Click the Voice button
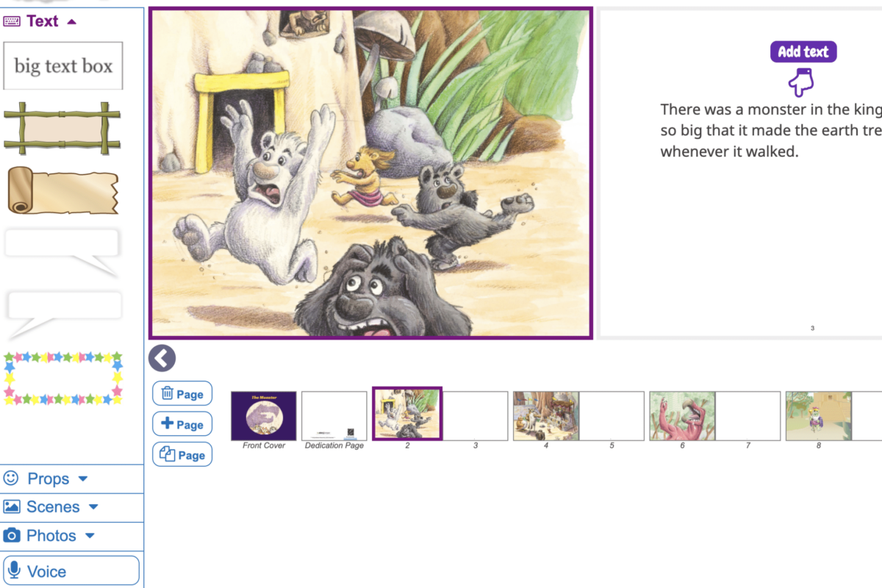Screen dimensions: 882x588 click(x=71, y=571)
